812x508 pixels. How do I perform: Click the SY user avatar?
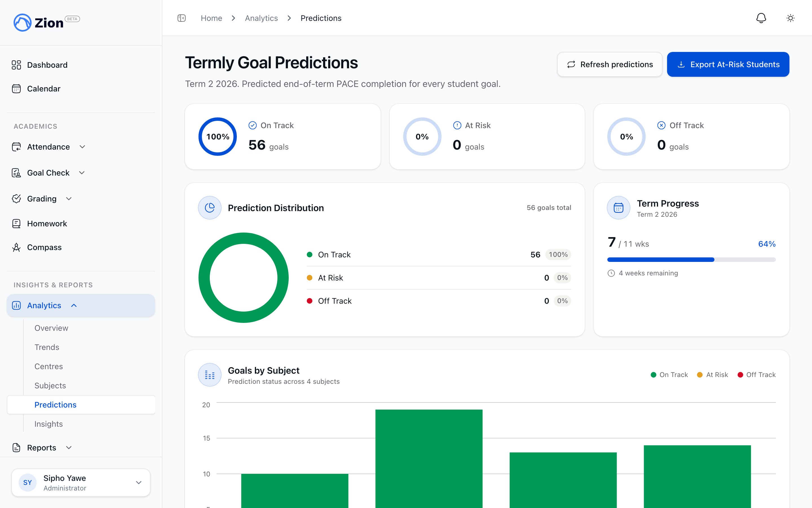point(28,483)
